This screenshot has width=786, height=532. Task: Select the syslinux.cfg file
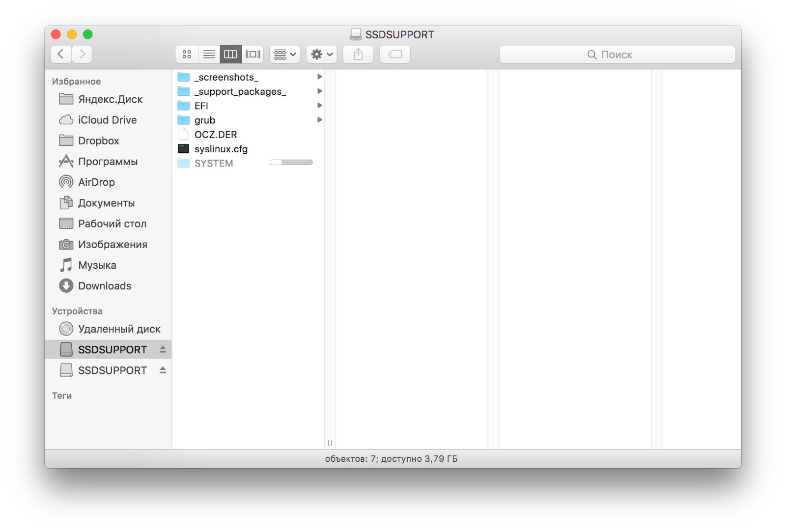(248, 149)
